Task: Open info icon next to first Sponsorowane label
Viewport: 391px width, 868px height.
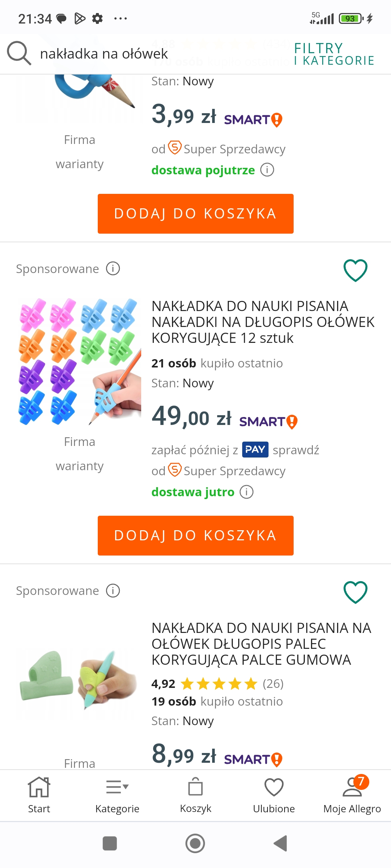Action: [113, 269]
